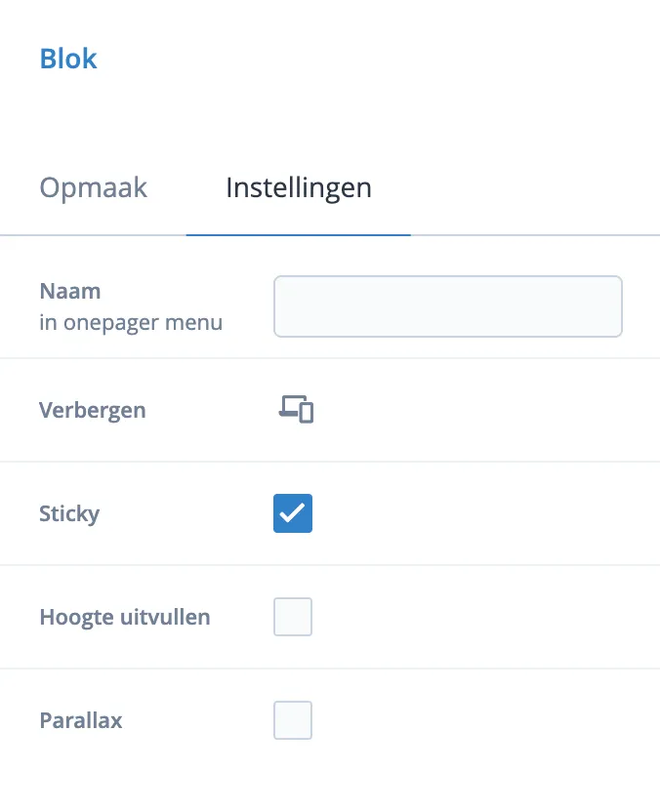Click the laptop icon in the Verbergen row
660x812 pixels.
pyautogui.click(x=288, y=407)
